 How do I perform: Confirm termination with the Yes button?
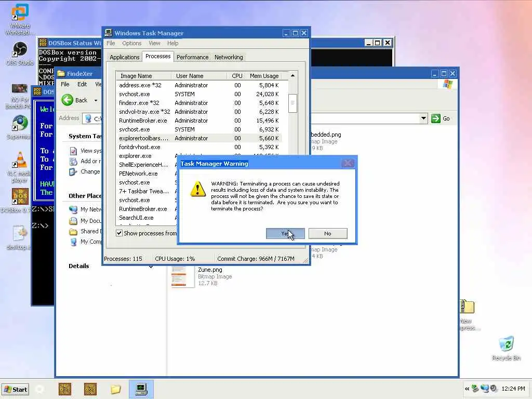(x=285, y=233)
